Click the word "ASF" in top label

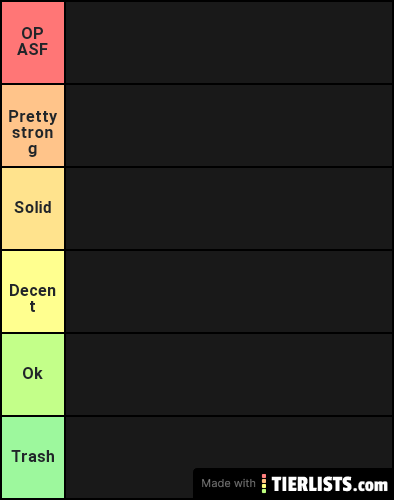[33, 49]
